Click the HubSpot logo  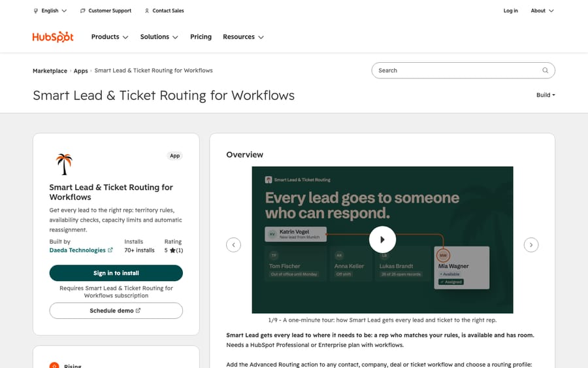(x=53, y=37)
